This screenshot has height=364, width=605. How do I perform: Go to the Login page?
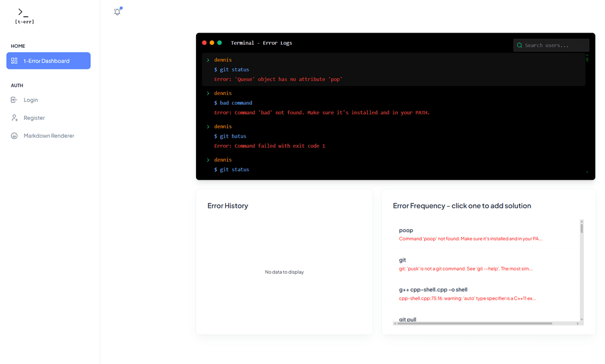click(x=31, y=100)
